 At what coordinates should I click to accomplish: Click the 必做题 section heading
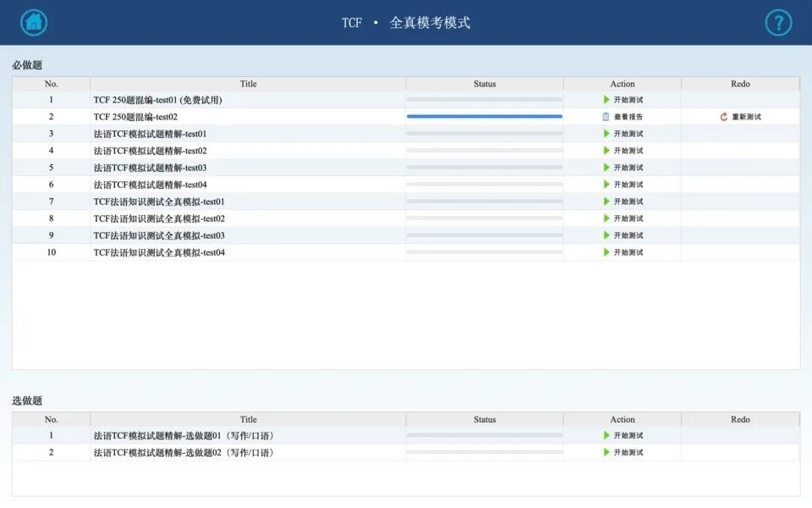pyautogui.click(x=27, y=65)
